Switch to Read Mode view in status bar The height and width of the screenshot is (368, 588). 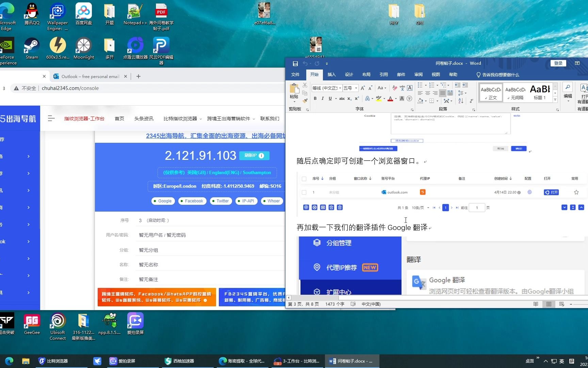click(x=536, y=304)
